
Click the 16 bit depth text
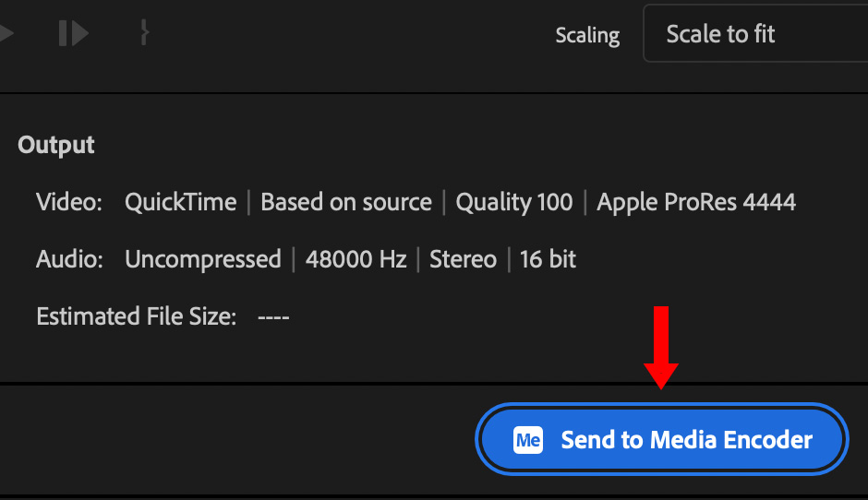(548, 259)
